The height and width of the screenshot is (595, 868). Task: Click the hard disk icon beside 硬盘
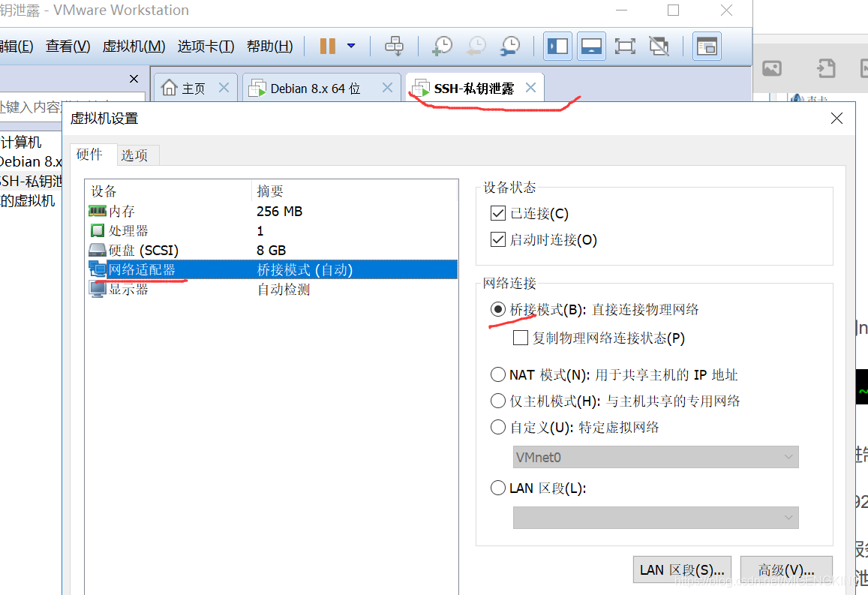(x=97, y=250)
